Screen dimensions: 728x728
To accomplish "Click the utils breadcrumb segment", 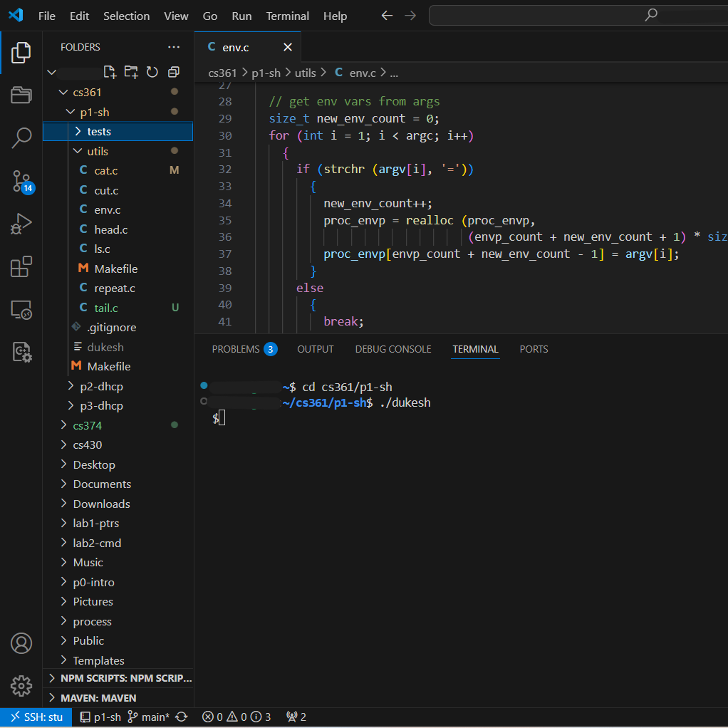I will pyautogui.click(x=305, y=73).
